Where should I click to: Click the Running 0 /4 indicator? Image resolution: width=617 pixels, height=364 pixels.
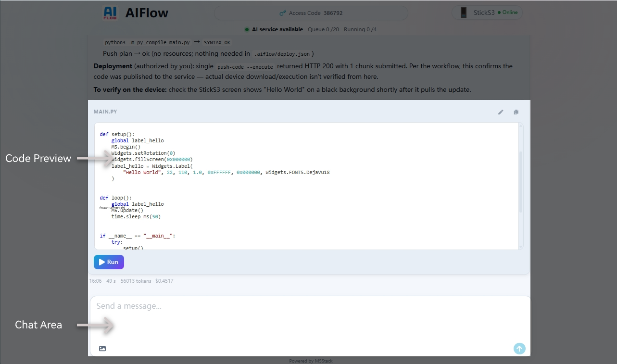click(360, 29)
